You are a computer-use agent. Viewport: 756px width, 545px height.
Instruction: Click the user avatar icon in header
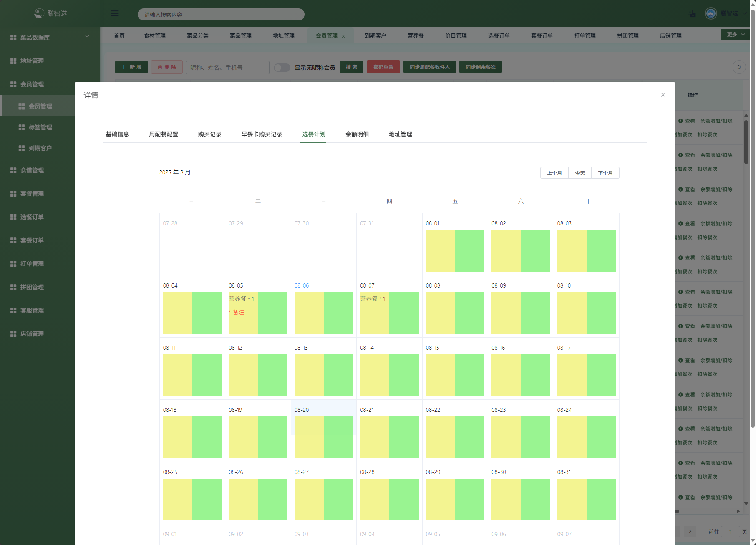711,13
